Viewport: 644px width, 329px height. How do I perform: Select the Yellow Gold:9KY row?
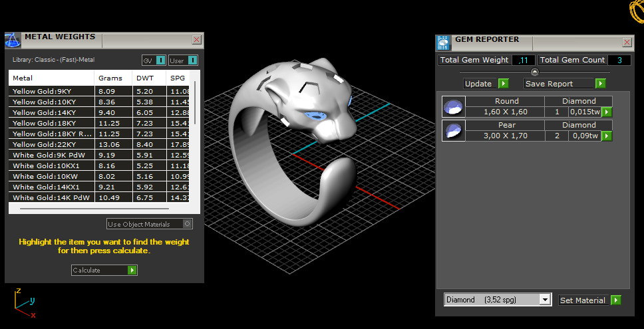pyautogui.click(x=99, y=91)
